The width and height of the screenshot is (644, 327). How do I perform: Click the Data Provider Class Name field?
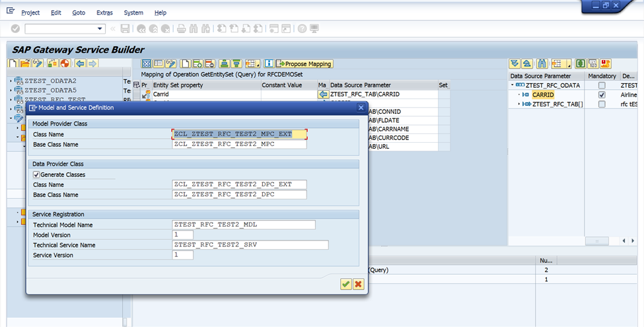[x=240, y=184]
